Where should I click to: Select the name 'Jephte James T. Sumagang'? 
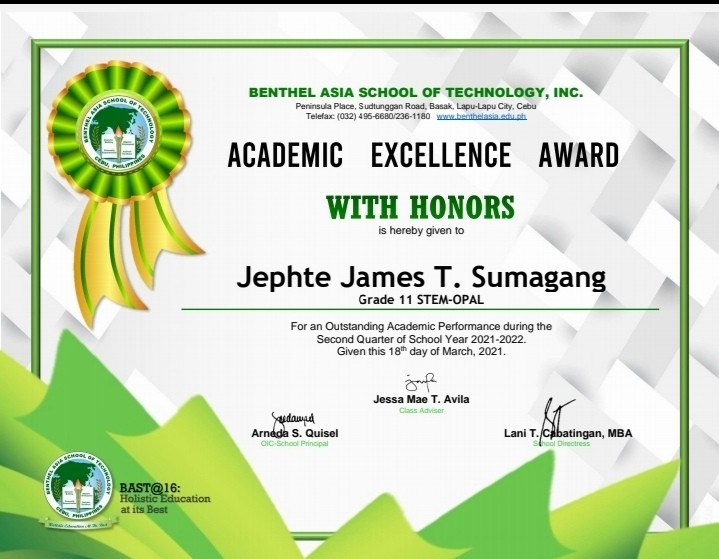(421, 277)
